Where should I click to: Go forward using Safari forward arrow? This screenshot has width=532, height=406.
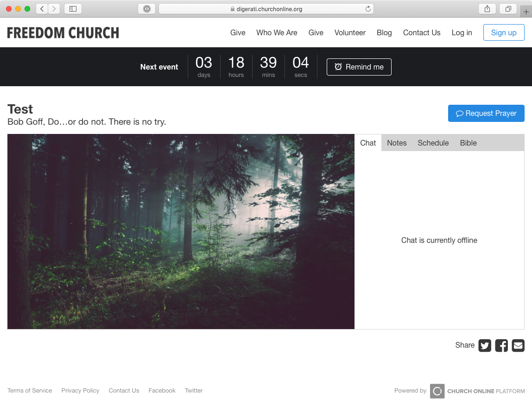[54, 9]
